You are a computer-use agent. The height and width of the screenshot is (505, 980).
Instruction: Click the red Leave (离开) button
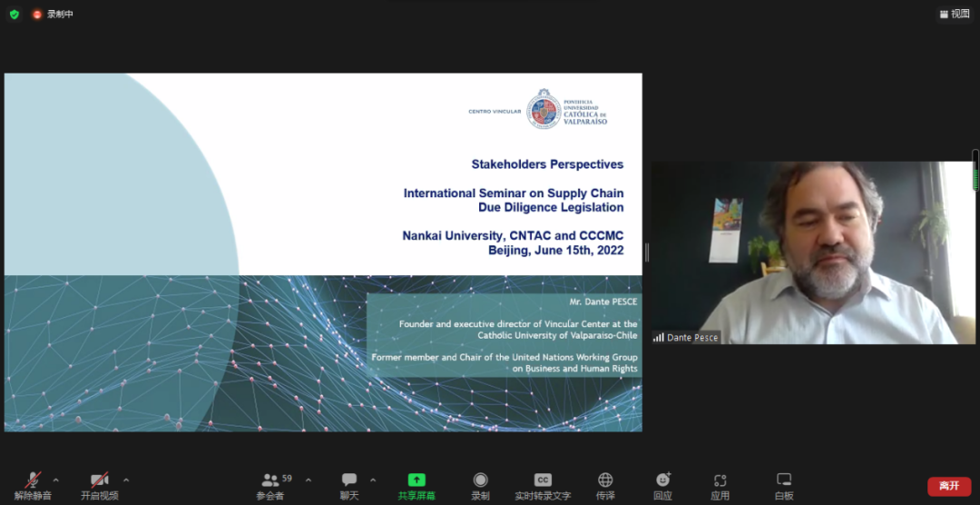(x=949, y=486)
